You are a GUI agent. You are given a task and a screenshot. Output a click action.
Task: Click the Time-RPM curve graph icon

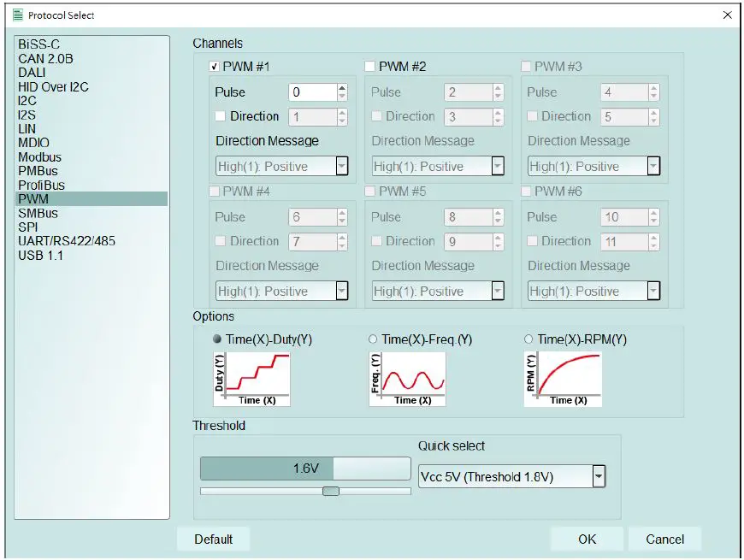tap(563, 379)
